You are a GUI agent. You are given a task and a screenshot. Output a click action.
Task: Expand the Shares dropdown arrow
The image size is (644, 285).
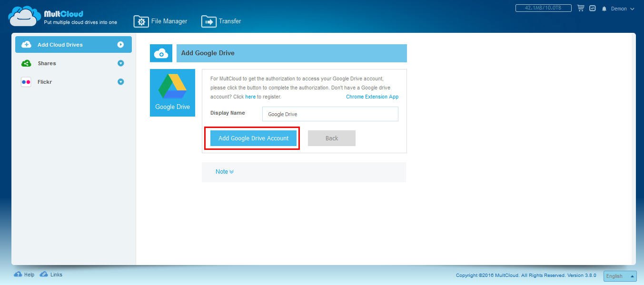pyautogui.click(x=120, y=63)
